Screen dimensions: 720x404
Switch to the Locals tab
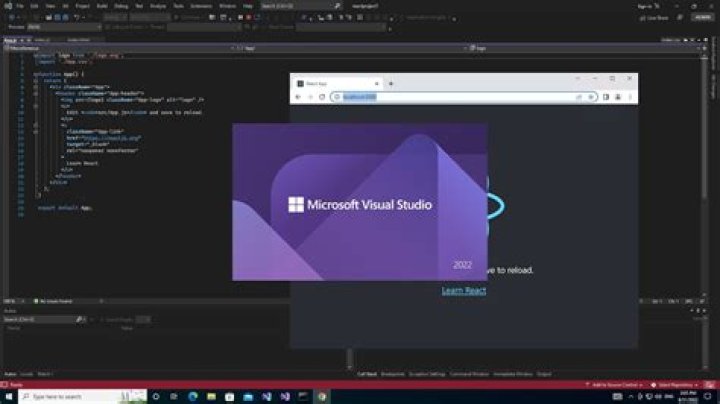[27, 373]
